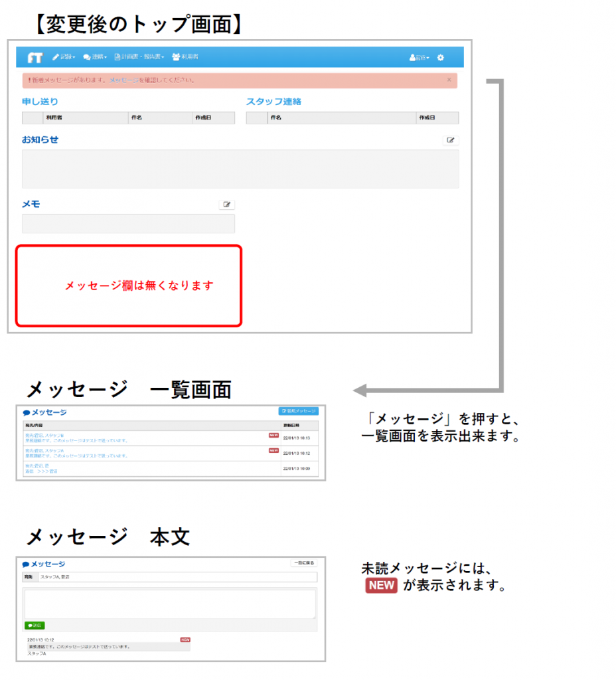The height and width of the screenshot is (680, 616).
Task: Click the 一覧に戻る button
Action: [x=304, y=563]
